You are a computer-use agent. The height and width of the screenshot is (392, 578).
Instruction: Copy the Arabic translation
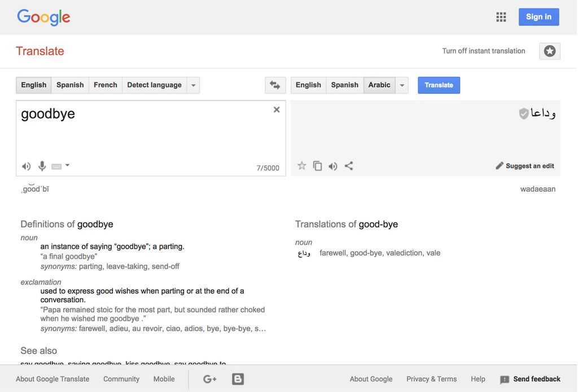pyautogui.click(x=317, y=165)
